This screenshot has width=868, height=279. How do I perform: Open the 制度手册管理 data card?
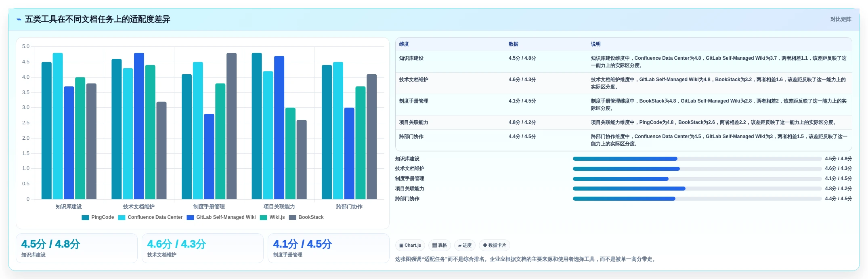pyautogui.click(x=329, y=248)
